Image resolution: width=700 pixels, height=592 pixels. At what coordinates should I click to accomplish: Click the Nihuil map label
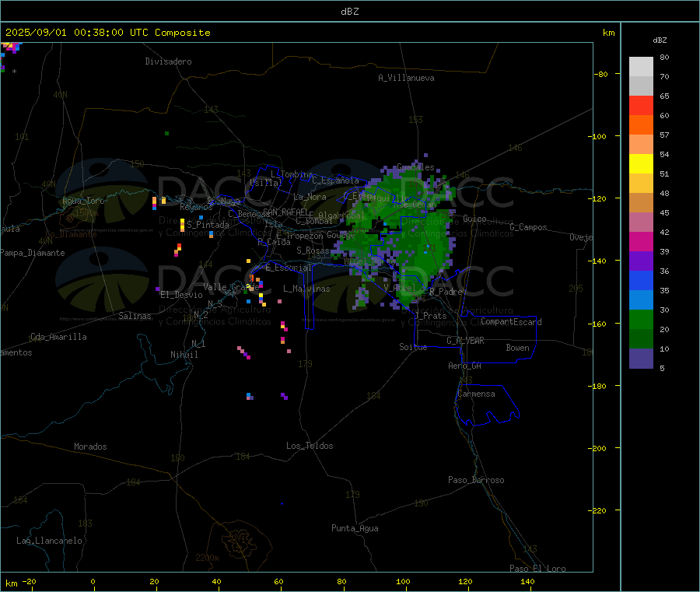[x=184, y=355]
